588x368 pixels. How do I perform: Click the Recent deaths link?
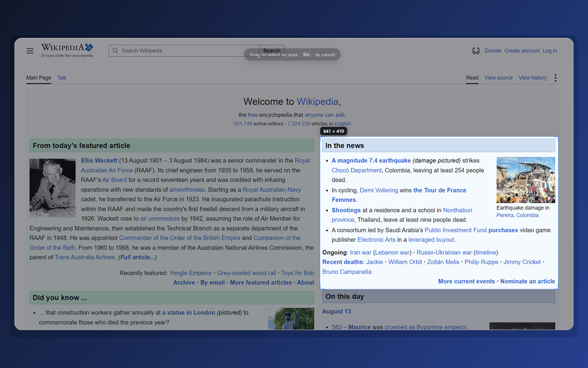click(x=343, y=262)
